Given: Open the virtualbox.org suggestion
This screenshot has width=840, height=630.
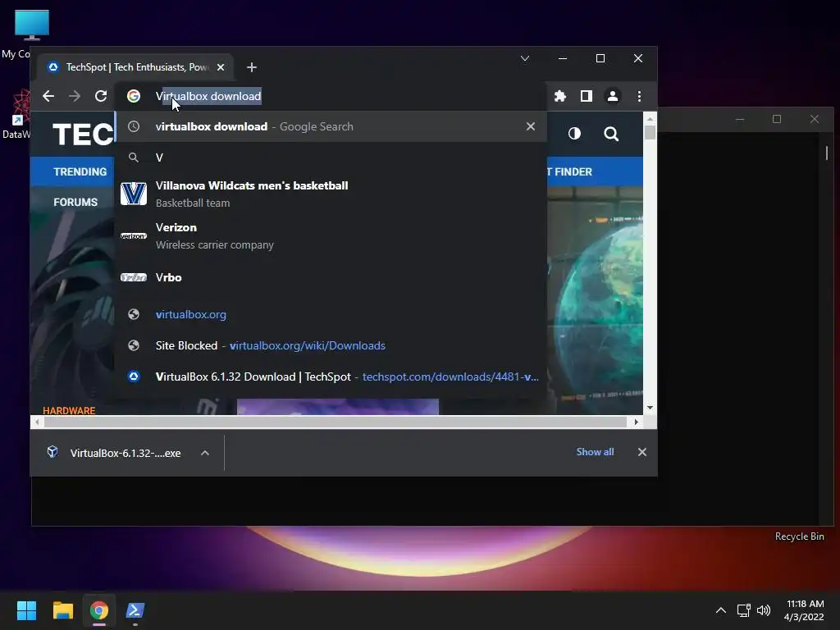Looking at the screenshot, I should click(331, 314).
